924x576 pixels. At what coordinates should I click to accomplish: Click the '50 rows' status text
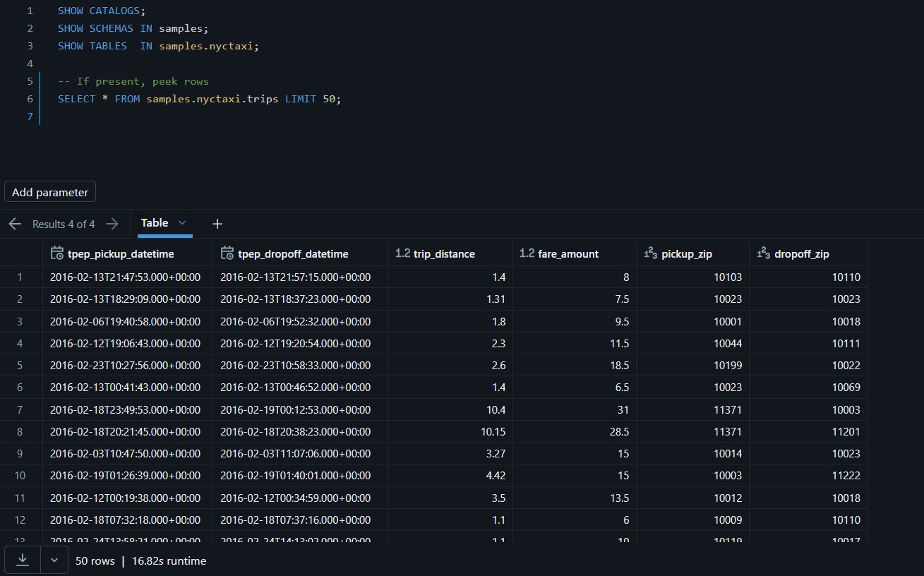point(95,560)
